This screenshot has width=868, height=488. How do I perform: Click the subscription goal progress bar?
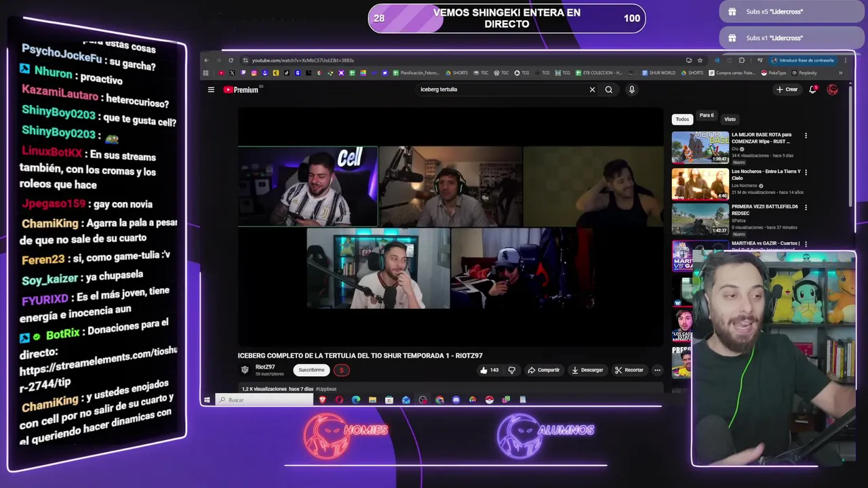coord(507,18)
